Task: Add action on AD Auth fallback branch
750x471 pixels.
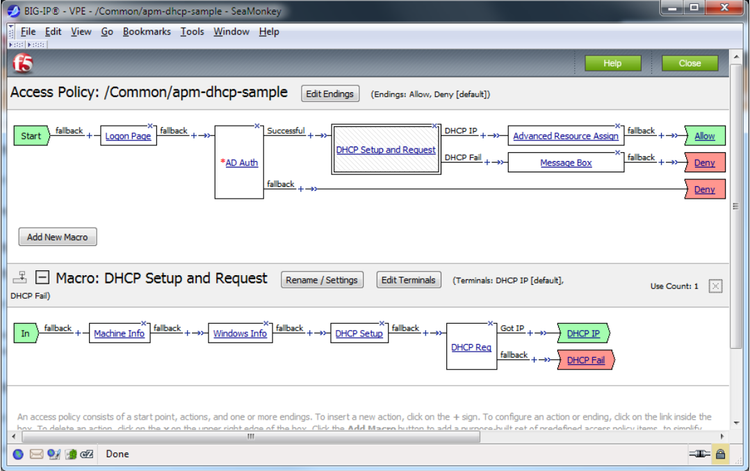Action: point(301,189)
